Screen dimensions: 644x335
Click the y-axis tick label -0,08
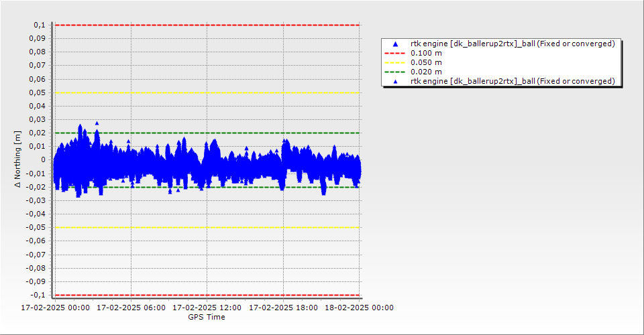coord(36,268)
